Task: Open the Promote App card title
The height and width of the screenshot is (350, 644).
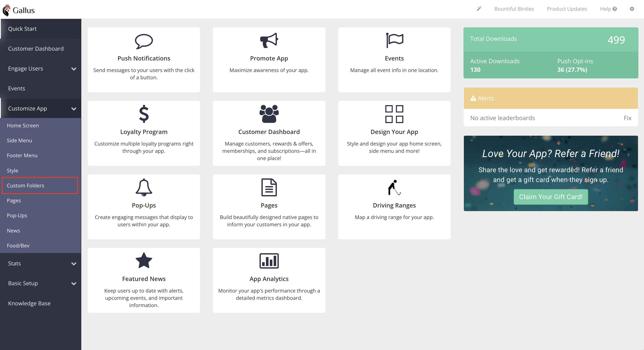Action: 269,58
